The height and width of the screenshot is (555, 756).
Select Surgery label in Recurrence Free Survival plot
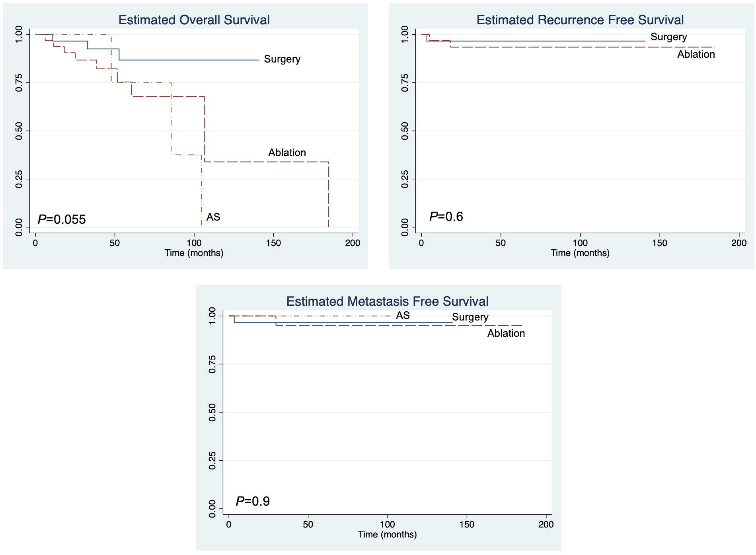point(668,37)
